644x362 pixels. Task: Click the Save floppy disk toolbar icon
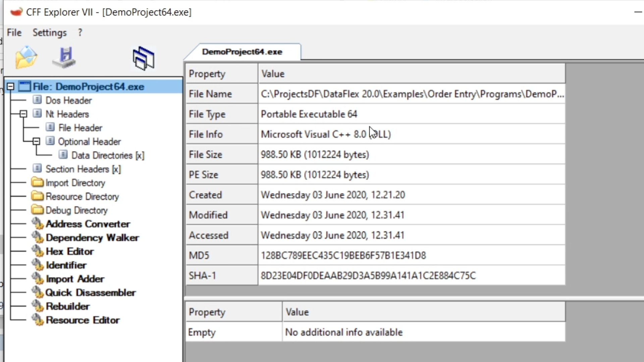[64, 58]
